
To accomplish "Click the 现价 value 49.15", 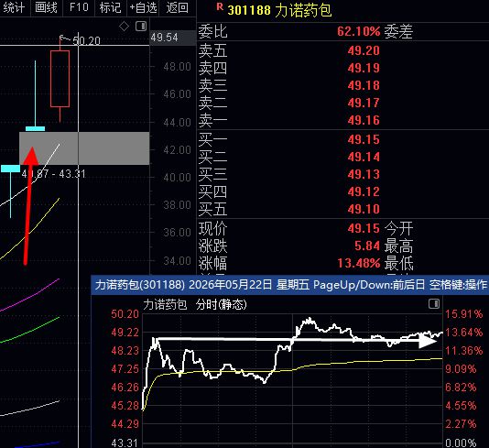I will tap(364, 228).
